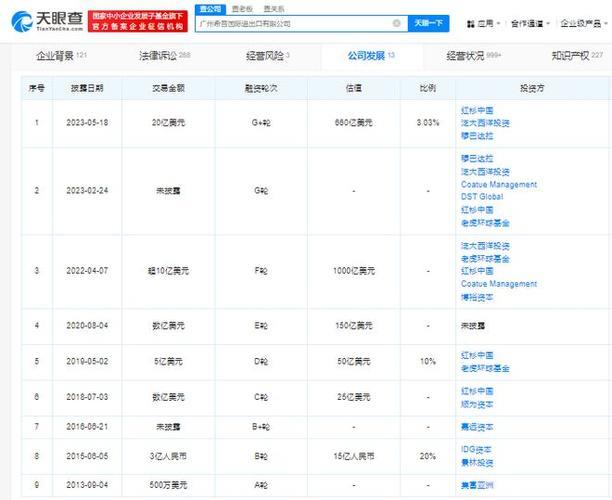Image resolution: width=612 pixels, height=500 pixels.
Task: Click the 15亿人民币 valuation cell
Action: click(354, 456)
